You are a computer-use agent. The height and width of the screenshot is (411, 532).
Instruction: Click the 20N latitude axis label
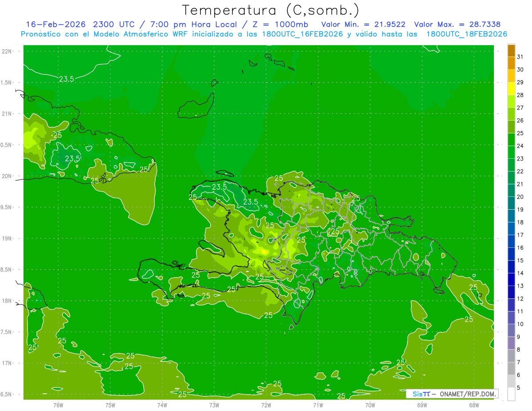click(x=6, y=176)
